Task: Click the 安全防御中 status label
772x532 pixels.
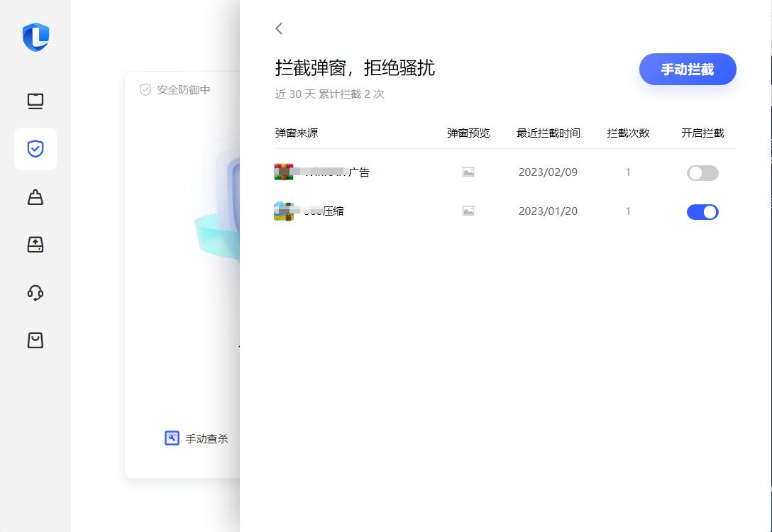Action: 174,89
